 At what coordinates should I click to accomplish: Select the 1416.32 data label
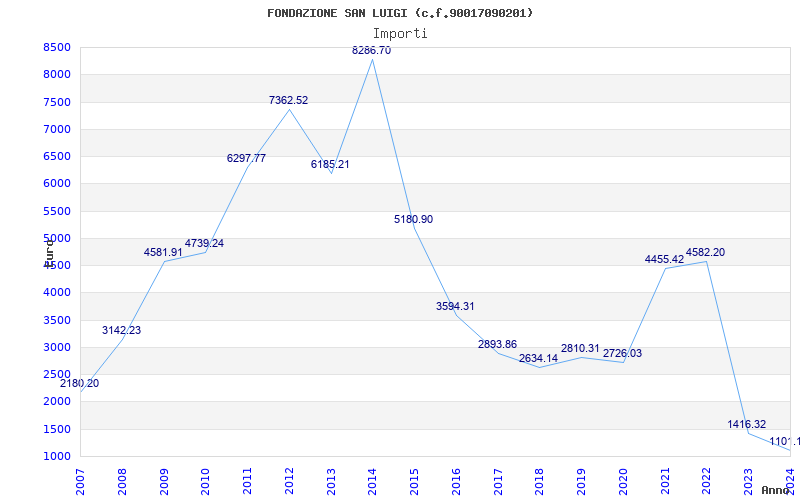(746, 424)
